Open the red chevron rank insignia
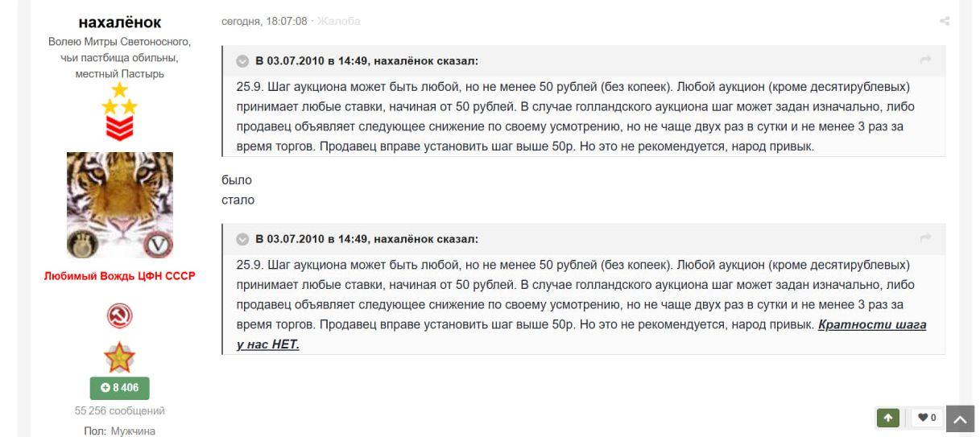Image resolution: width=980 pixels, height=437 pixels. click(x=119, y=129)
